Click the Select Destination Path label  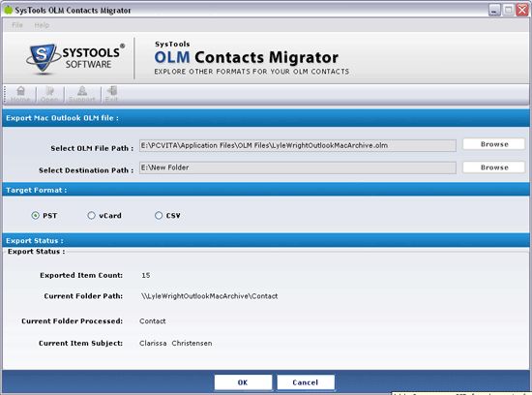point(86,170)
